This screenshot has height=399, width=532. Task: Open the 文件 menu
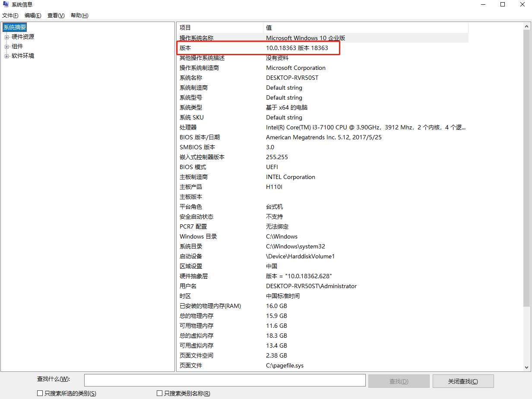click(x=10, y=15)
